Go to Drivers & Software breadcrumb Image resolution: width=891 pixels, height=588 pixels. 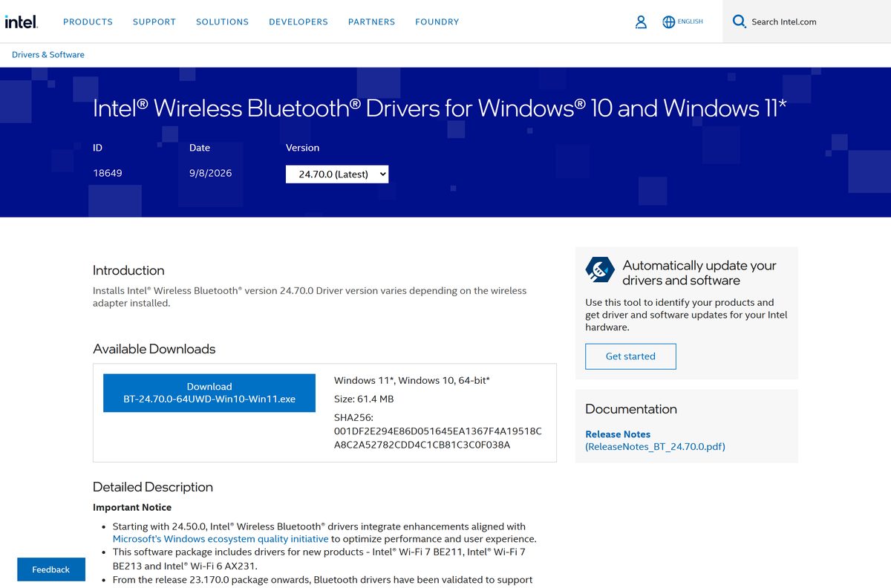pos(48,55)
